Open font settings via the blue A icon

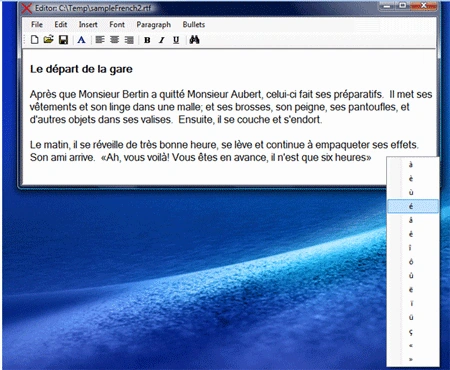[x=81, y=40]
